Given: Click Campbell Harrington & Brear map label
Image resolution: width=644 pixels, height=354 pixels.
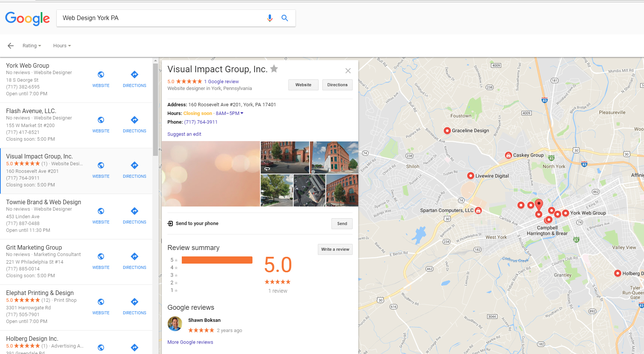Looking at the screenshot, I should coord(547,231).
